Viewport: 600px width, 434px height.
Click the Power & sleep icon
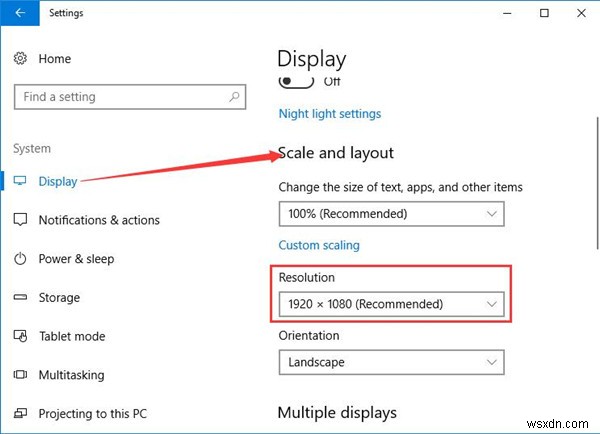pos(21,259)
